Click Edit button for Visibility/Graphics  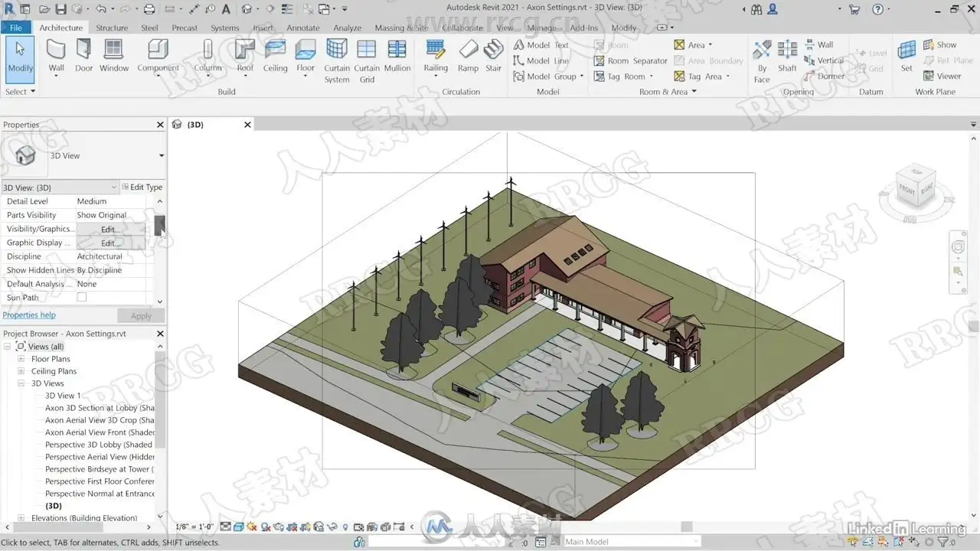tap(109, 229)
